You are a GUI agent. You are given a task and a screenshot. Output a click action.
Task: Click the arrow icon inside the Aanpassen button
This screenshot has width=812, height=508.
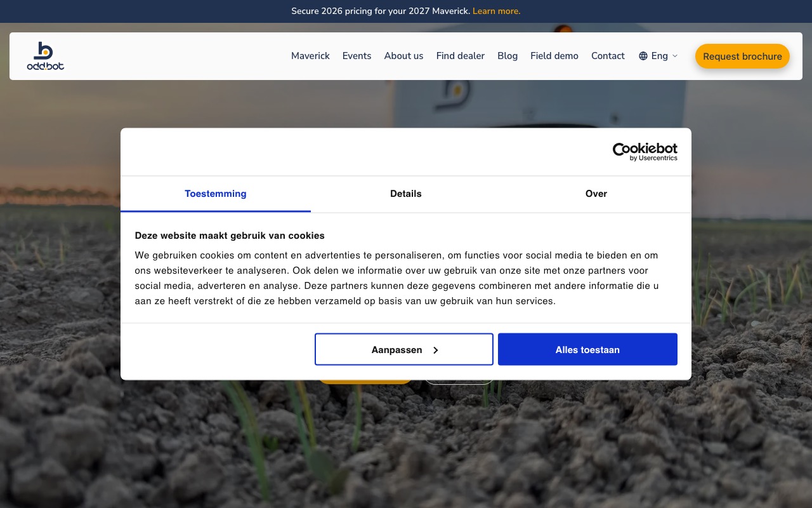(436, 350)
